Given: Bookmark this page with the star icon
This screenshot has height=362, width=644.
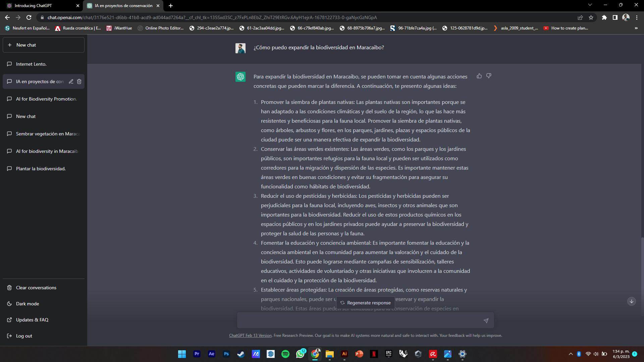Looking at the screenshot, I should click(x=591, y=17).
